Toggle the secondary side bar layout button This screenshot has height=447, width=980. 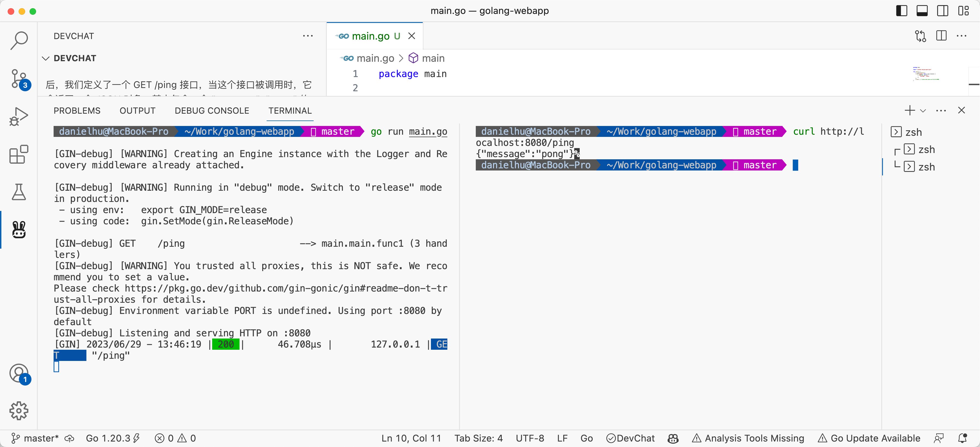[x=942, y=11]
